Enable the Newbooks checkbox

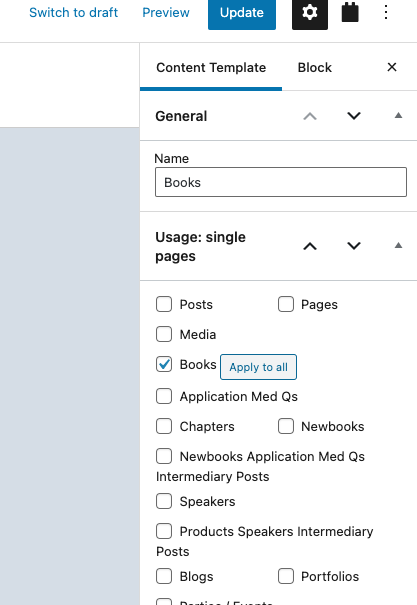click(x=286, y=426)
